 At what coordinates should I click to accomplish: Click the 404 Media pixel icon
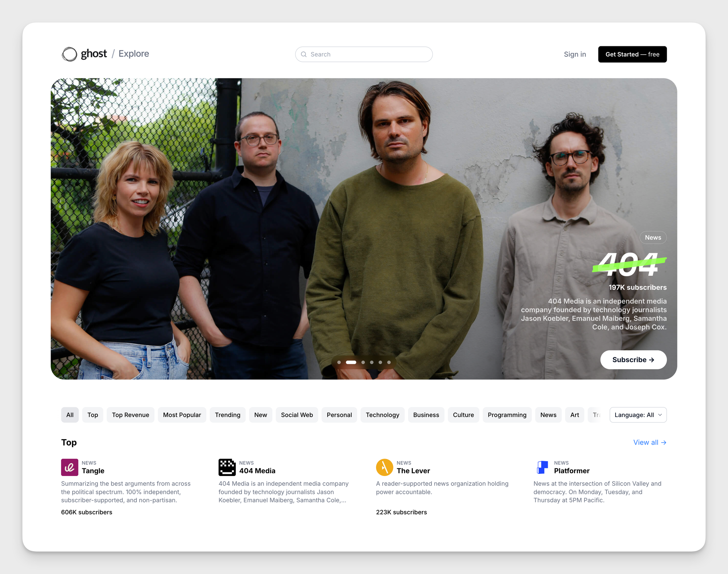coord(227,467)
